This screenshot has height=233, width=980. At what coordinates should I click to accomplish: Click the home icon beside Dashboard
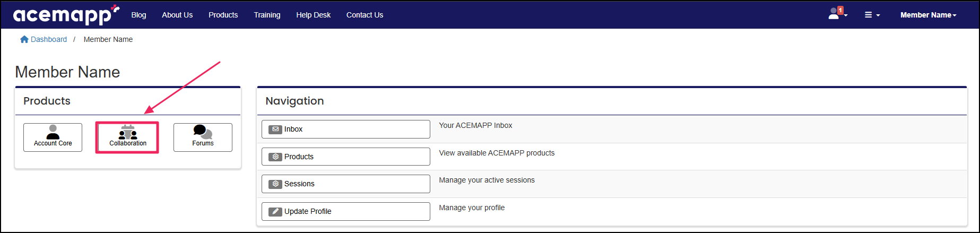click(x=24, y=39)
